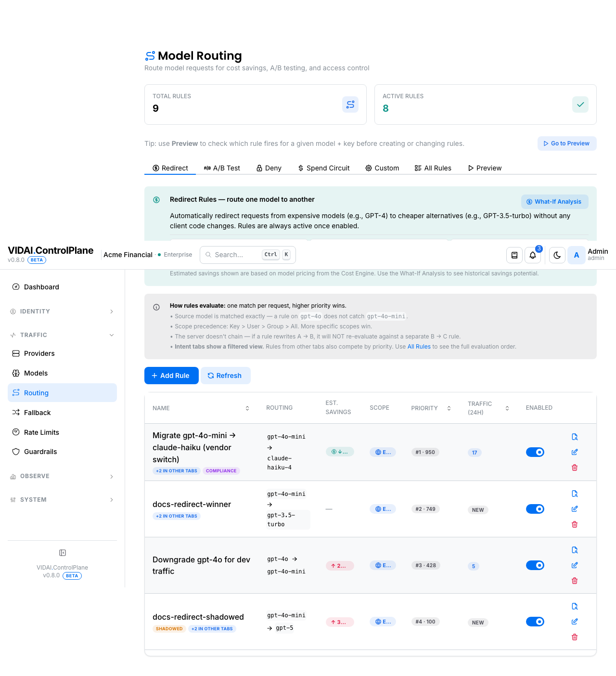Toggle docs-redirect-winner rule off

click(x=535, y=509)
